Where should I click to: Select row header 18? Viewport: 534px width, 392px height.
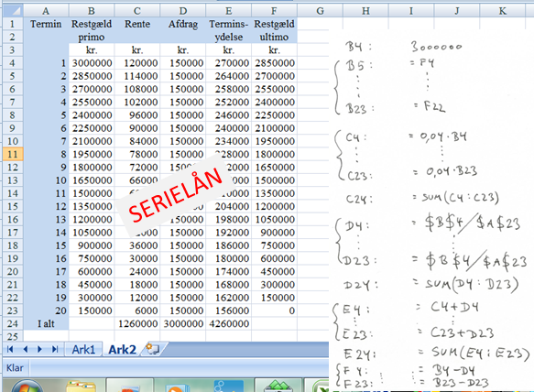(13, 245)
